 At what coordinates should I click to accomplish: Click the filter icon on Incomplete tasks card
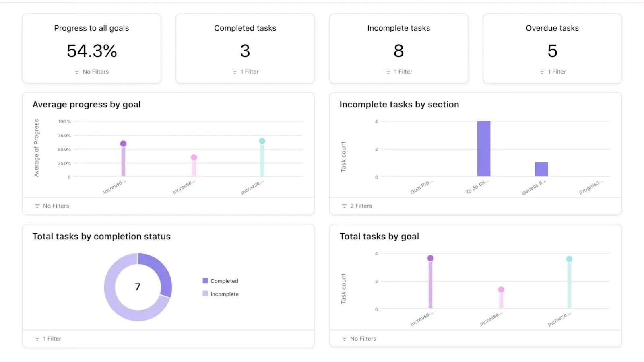pyautogui.click(x=387, y=72)
